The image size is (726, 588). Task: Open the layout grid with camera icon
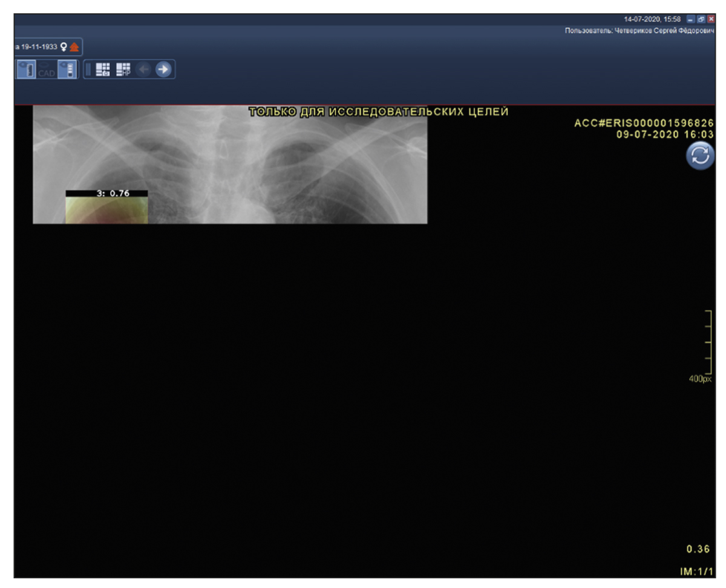click(103, 70)
